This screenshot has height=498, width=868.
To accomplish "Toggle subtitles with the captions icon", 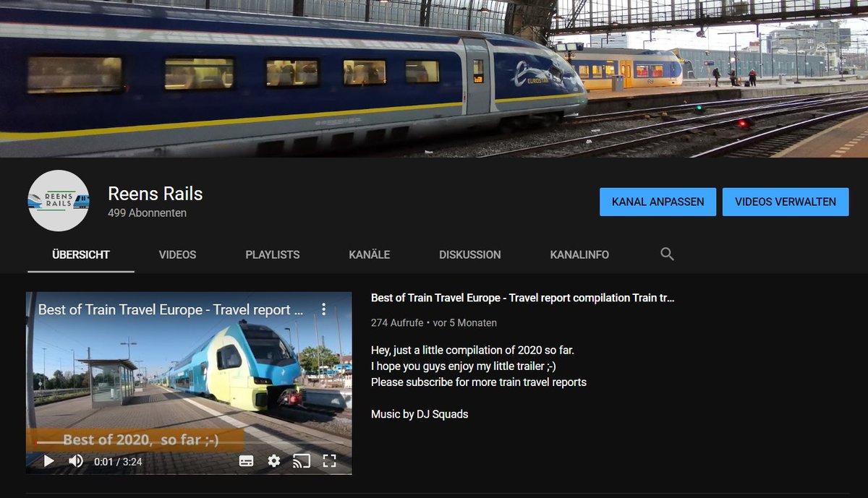I will (246, 461).
